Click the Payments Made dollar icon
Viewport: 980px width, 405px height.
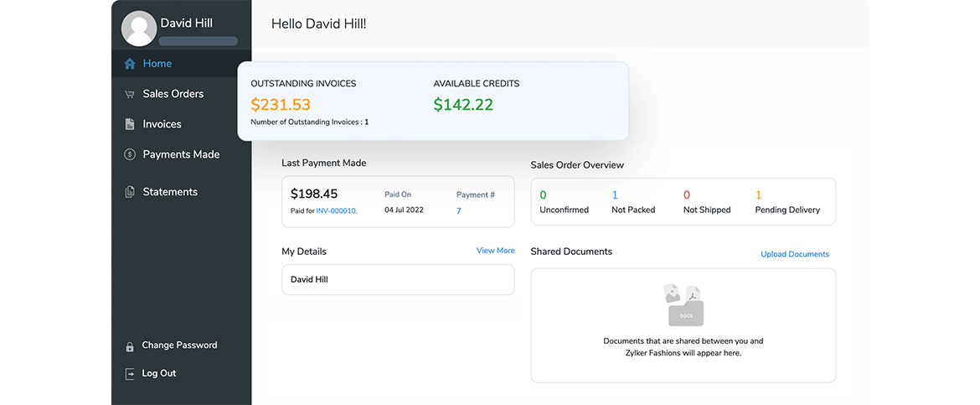130,154
